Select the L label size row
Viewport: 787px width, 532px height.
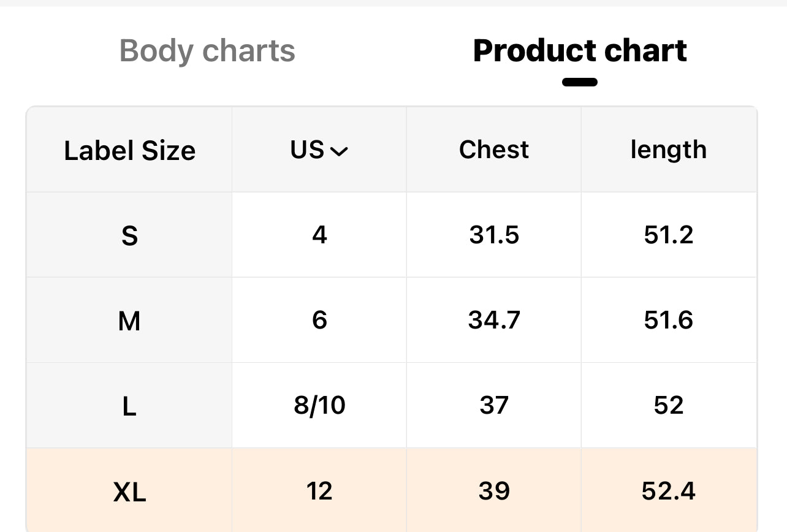tap(129, 406)
